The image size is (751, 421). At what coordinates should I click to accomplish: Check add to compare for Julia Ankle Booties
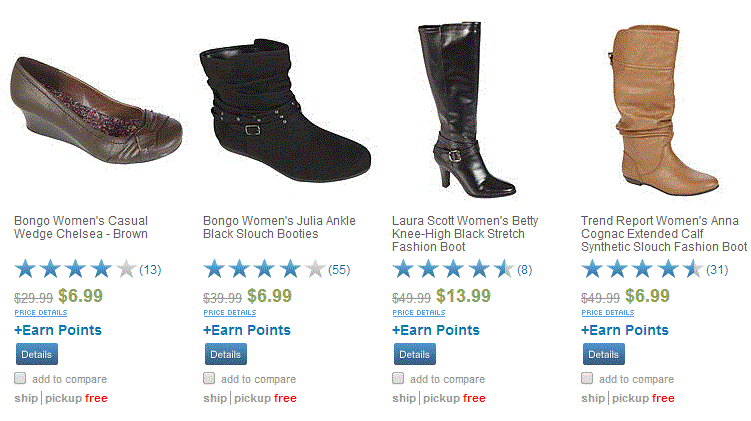(209, 378)
